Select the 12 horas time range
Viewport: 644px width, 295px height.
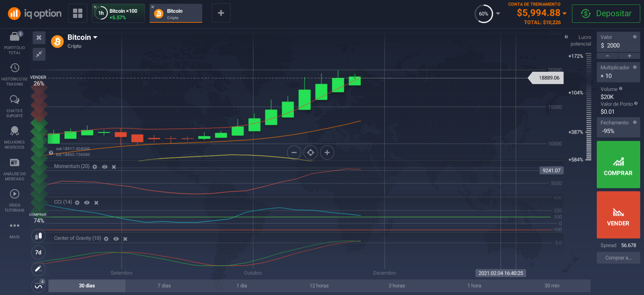tap(319, 286)
